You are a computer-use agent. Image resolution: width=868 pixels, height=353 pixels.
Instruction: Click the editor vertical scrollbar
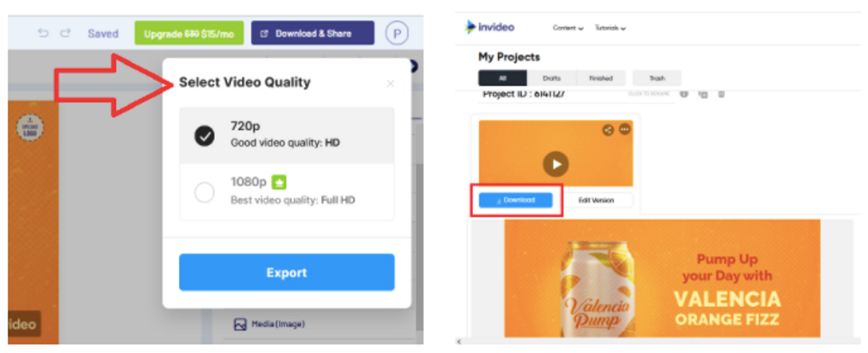point(420,247)
